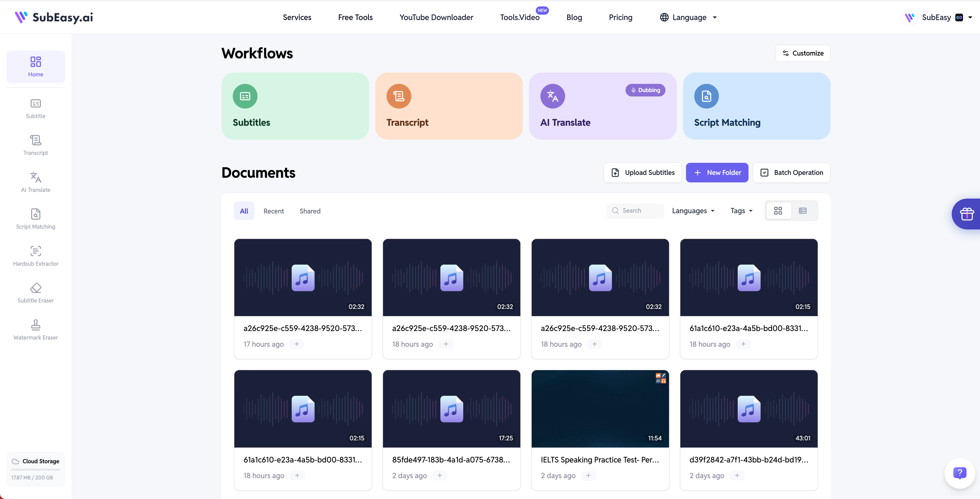The width and height of the screenshot is (980, 499).
Task: Select the Recent documents tab
Action: tap(273, 211)
